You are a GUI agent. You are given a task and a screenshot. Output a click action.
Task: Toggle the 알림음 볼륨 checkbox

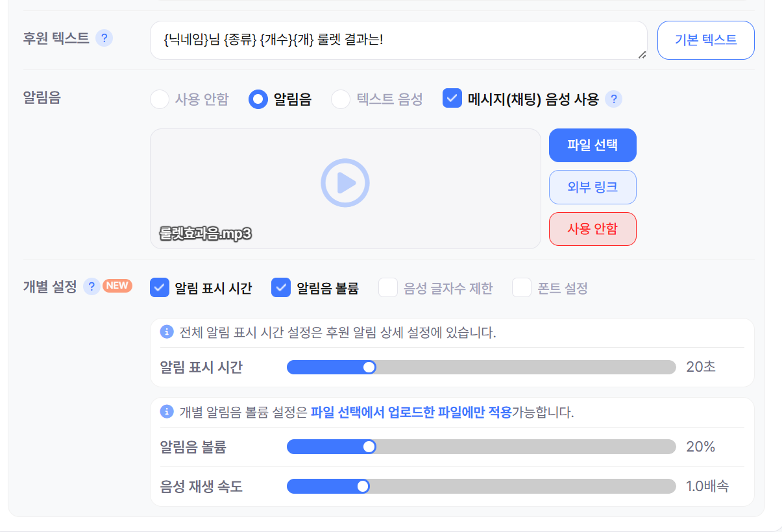click(281, 287)
